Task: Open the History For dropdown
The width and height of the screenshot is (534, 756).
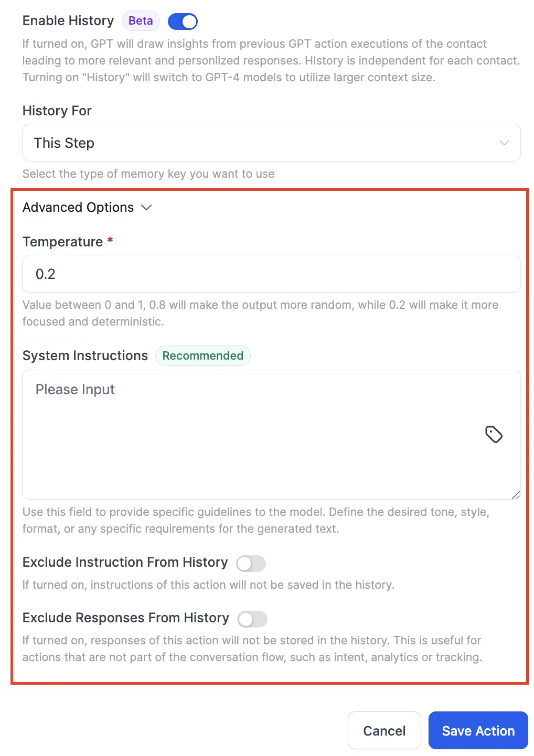Action: tap(271, 143)
